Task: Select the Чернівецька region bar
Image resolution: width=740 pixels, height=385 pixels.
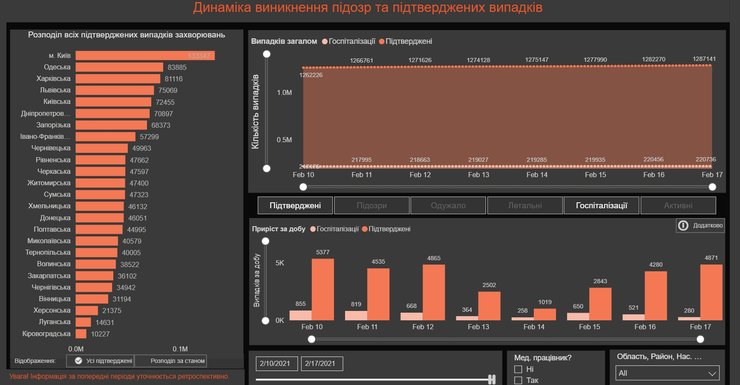Action: pyautogui.click(x=102, y=148)
